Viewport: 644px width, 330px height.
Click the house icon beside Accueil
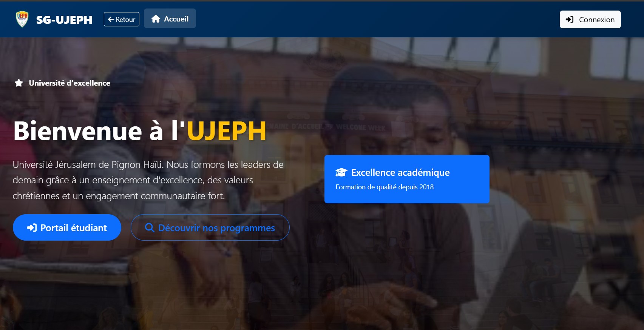(156, 19)
